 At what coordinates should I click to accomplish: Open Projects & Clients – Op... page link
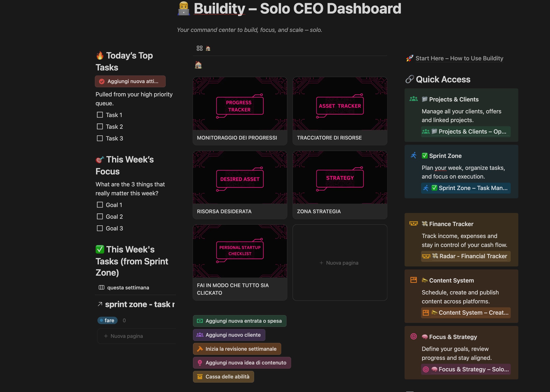click(x=466, y=132)
